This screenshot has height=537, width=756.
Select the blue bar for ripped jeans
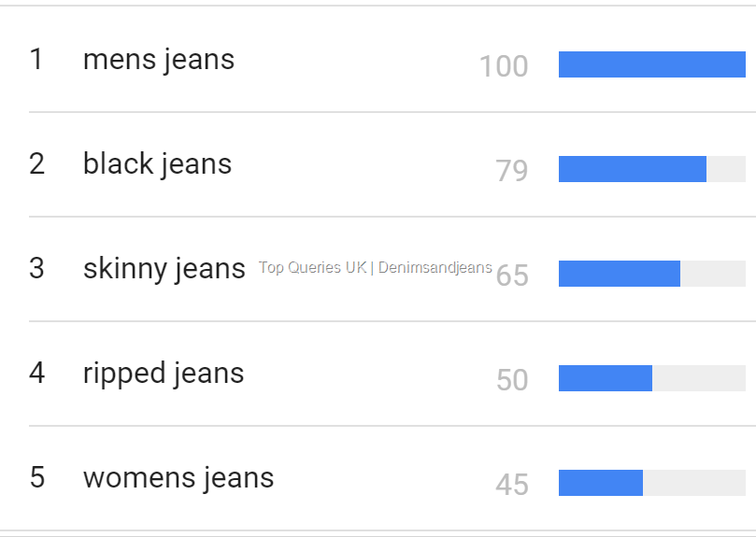(605, 378)
